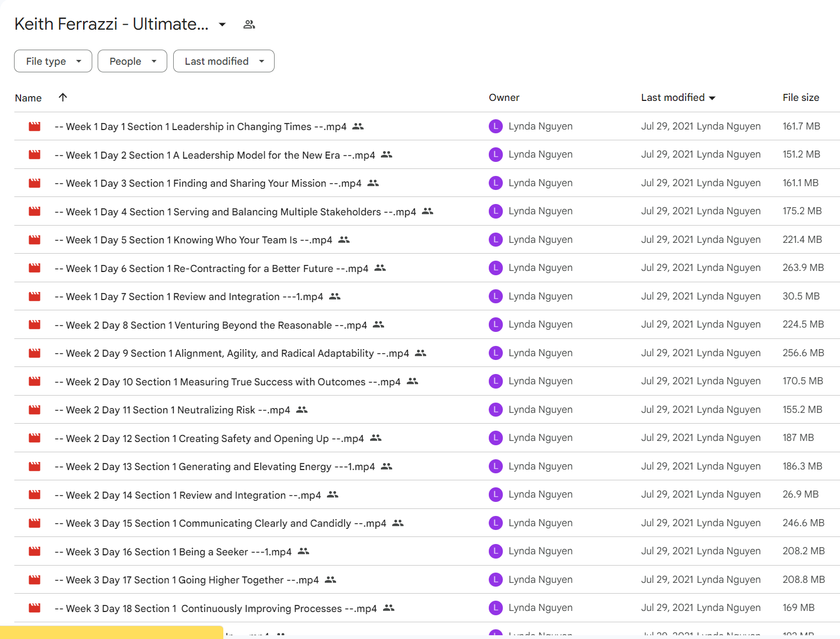This screenshot has width=840, height=639.
Task: Click shared icon next to Knowing Who Your Team Is
Action: pos(344,240)
